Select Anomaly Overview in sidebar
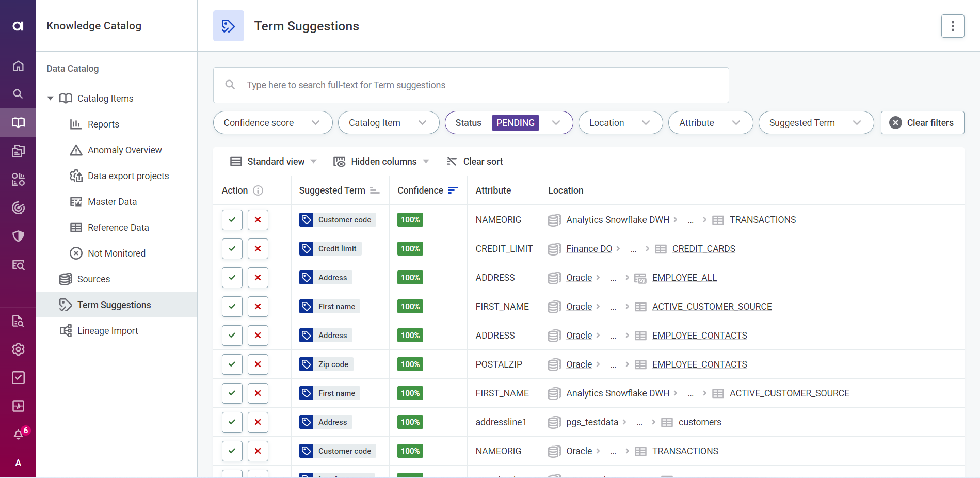This screenshot has height=478, width=980. (x=124, y=150)
